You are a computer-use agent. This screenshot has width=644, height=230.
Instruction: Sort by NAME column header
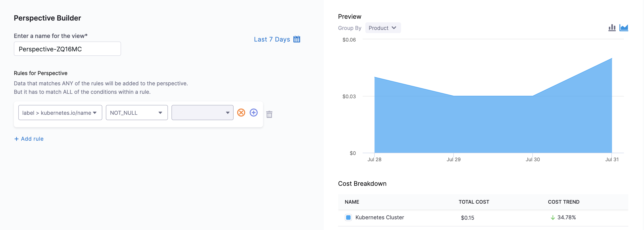pos(352,202)
